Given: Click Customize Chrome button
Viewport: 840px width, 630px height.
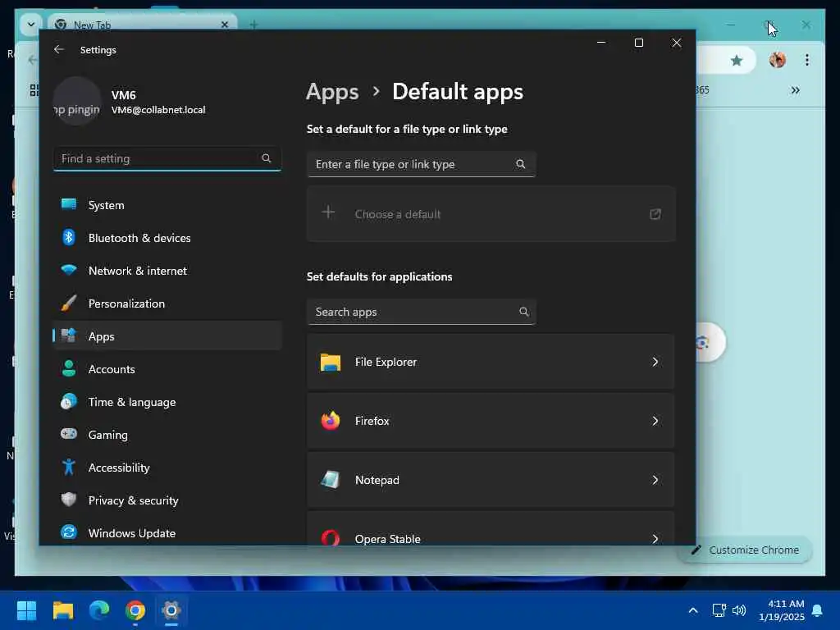Looking at the screenshot, I should (746, 550).
